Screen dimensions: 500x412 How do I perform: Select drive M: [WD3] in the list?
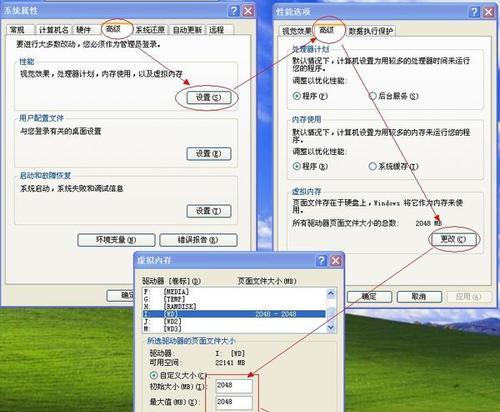pos(234,329)
